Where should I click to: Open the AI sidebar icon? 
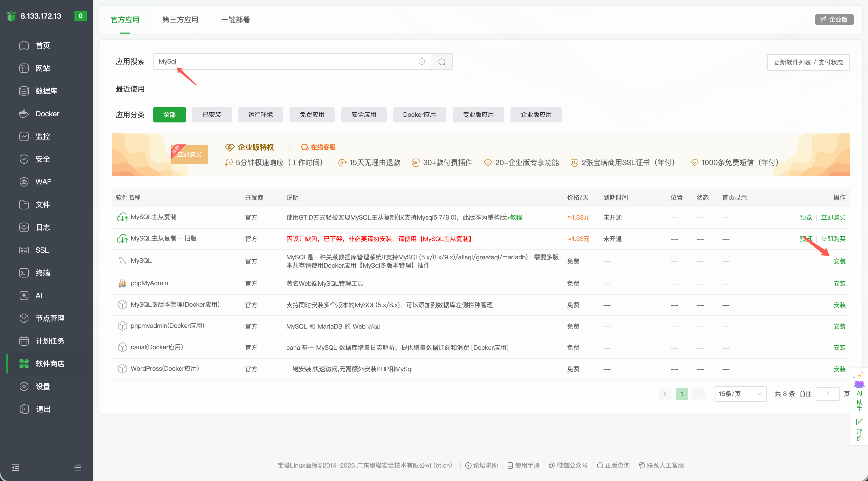tap(24, 296)
